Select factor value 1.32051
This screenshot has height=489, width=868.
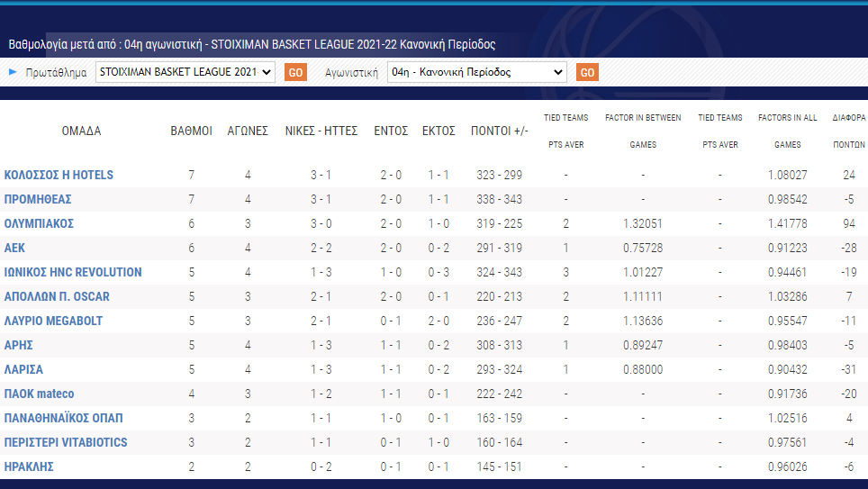click(x=643, y=223)
